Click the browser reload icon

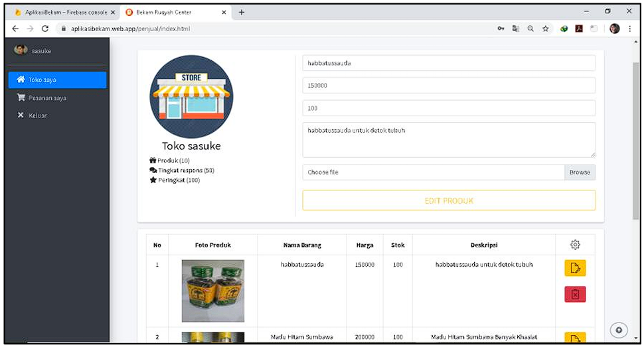[45, 29]
